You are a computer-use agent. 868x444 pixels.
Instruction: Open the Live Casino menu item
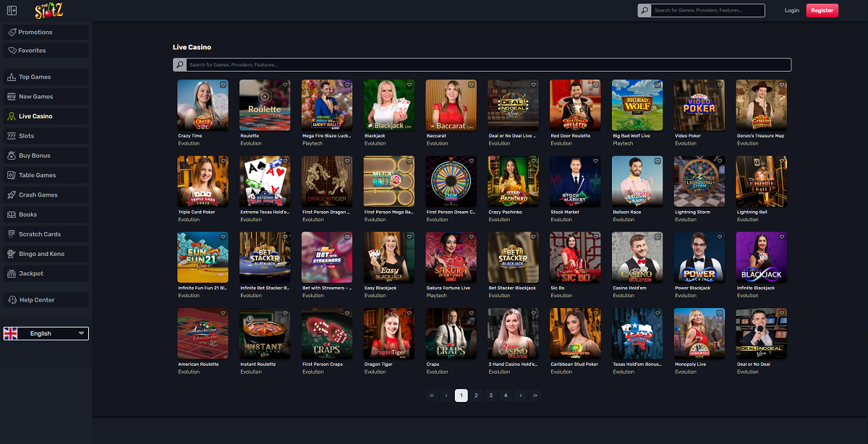coord(46,116)
